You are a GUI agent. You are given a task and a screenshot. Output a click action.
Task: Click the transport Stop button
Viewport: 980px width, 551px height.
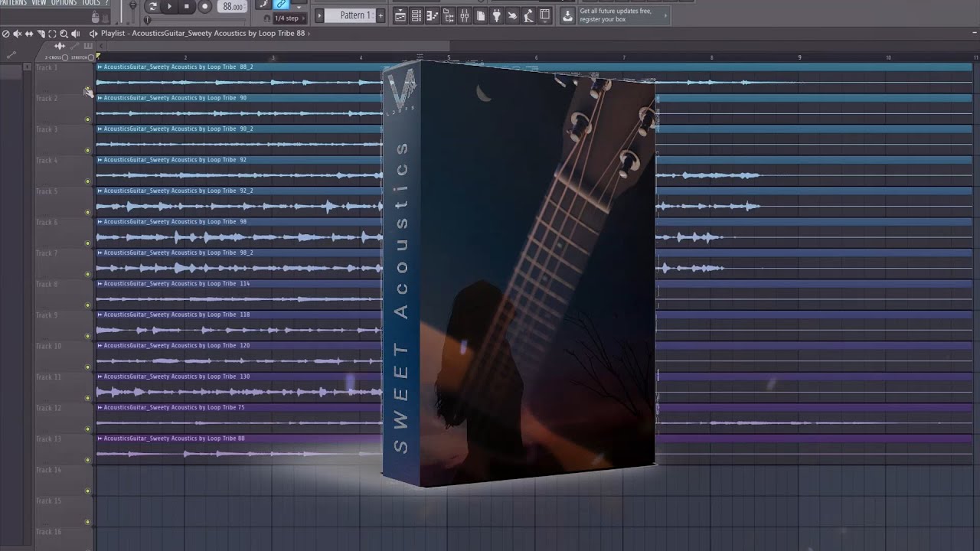point(187,6)
